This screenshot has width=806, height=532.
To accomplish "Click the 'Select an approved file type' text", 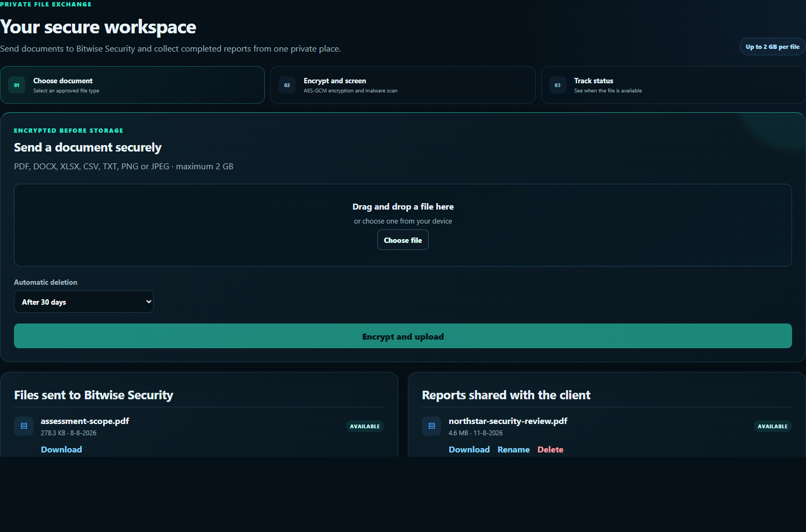I will [66, 91].
